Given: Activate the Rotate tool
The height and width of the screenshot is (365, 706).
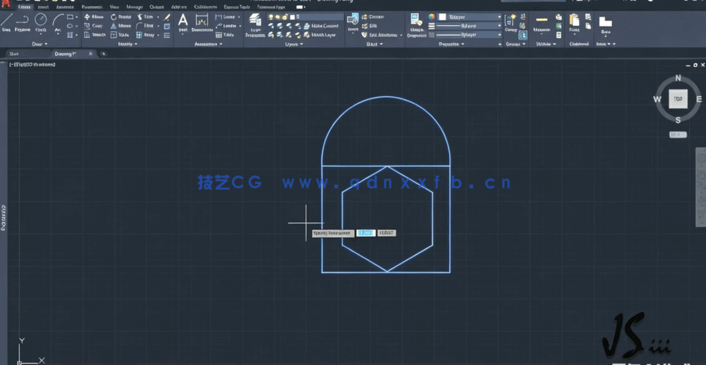Looking at the screenshot, I should 121,17.
